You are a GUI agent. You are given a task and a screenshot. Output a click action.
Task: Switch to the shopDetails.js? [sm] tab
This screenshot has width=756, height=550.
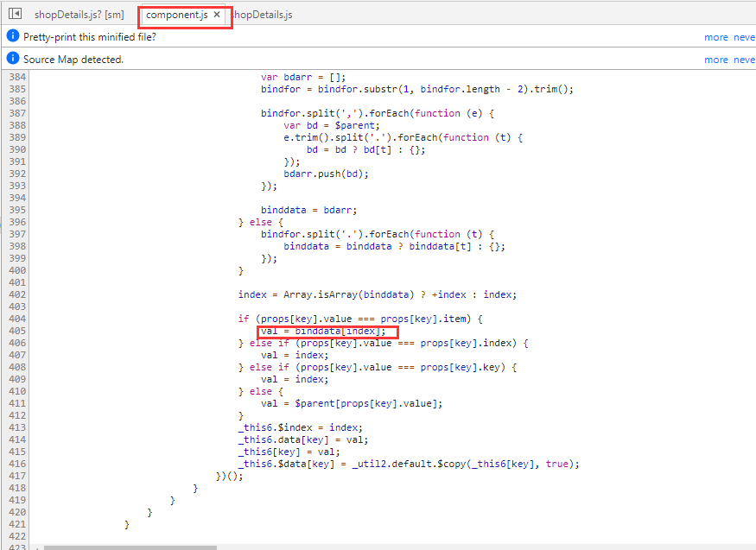click(x=79, y=15)
